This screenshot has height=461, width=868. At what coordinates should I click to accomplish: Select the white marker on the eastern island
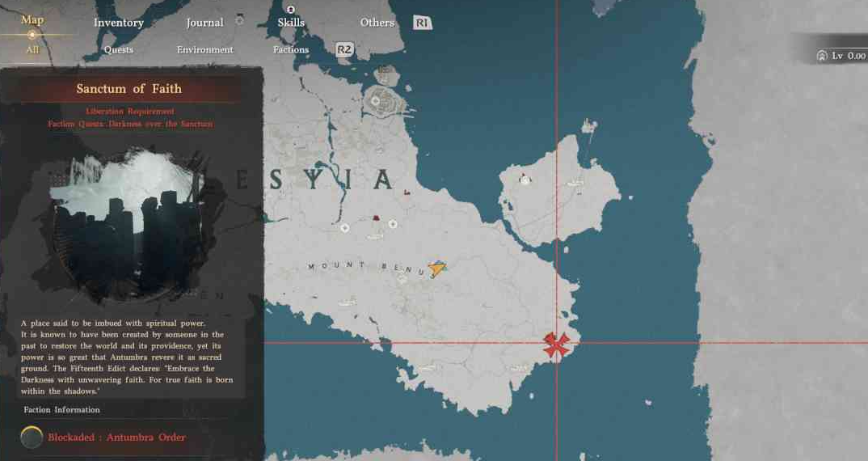click(525, 179)
